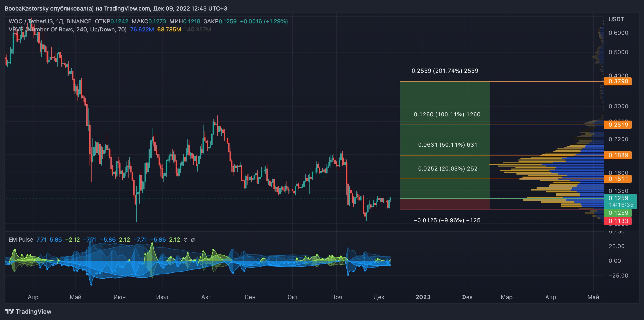The width and height of the screenshot is (644, 320).
Task: Click the Июн label on time axis
Action: click(119, 297)
